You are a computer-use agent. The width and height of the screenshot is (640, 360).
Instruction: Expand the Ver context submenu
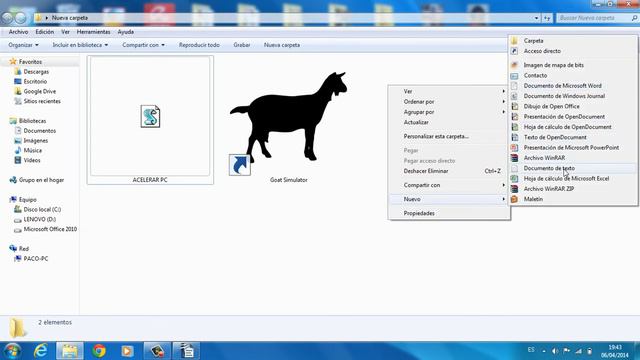449,91
